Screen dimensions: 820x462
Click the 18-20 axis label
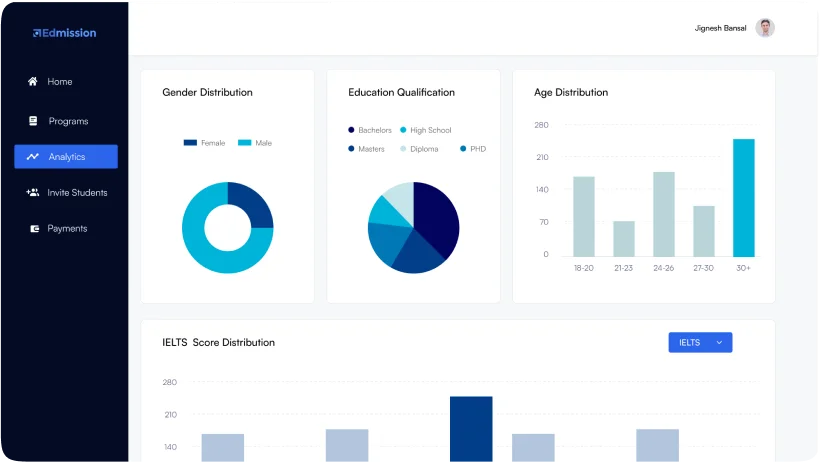pyautogui.click(x=584, y=268)
